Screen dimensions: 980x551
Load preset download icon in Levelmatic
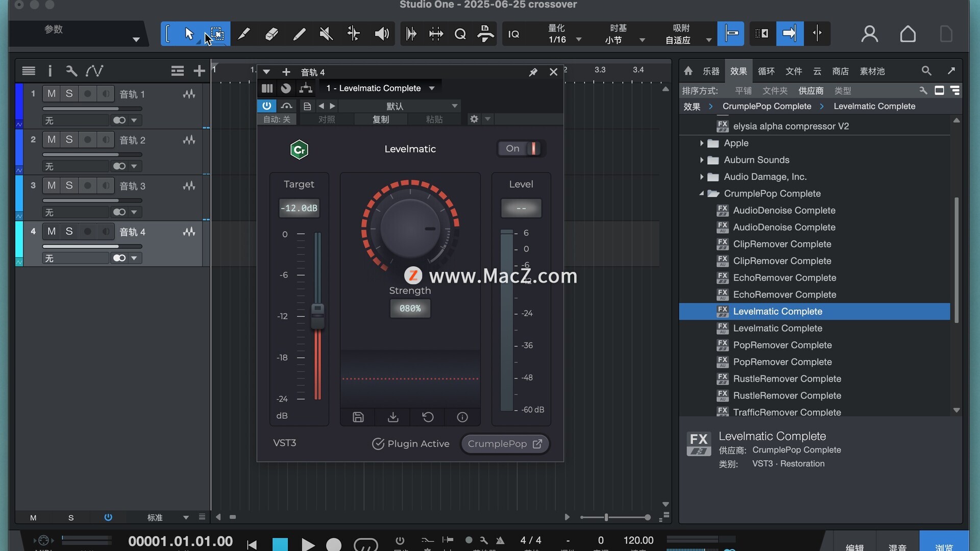(393, 417)
